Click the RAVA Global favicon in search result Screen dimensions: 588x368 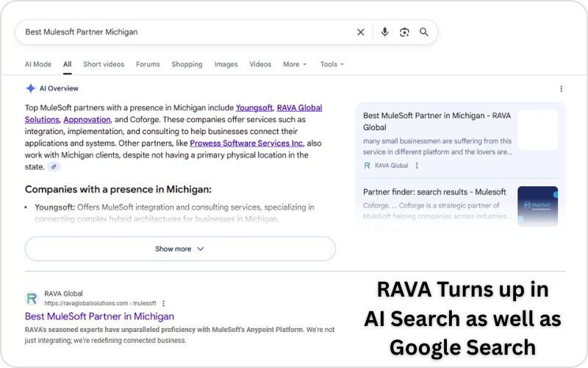[x=32, y=298]
